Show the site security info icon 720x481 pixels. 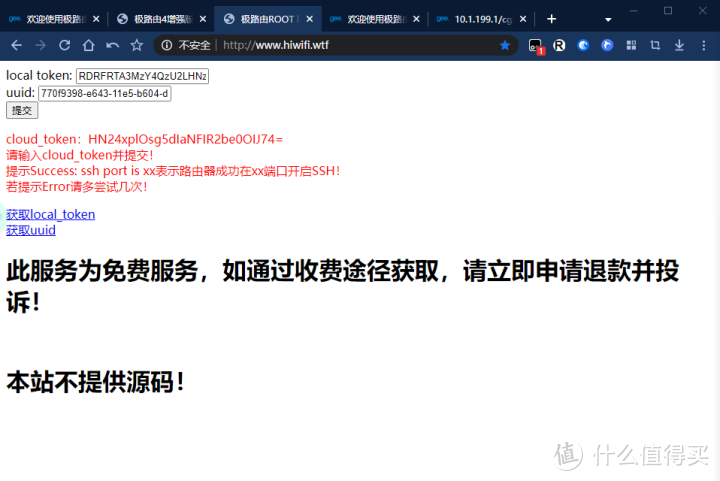167,45
